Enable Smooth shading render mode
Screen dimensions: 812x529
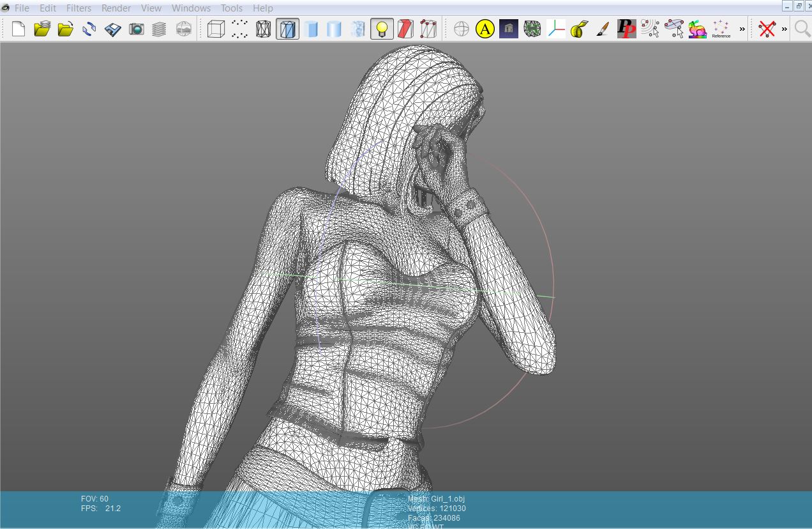(x=358, y=29)
